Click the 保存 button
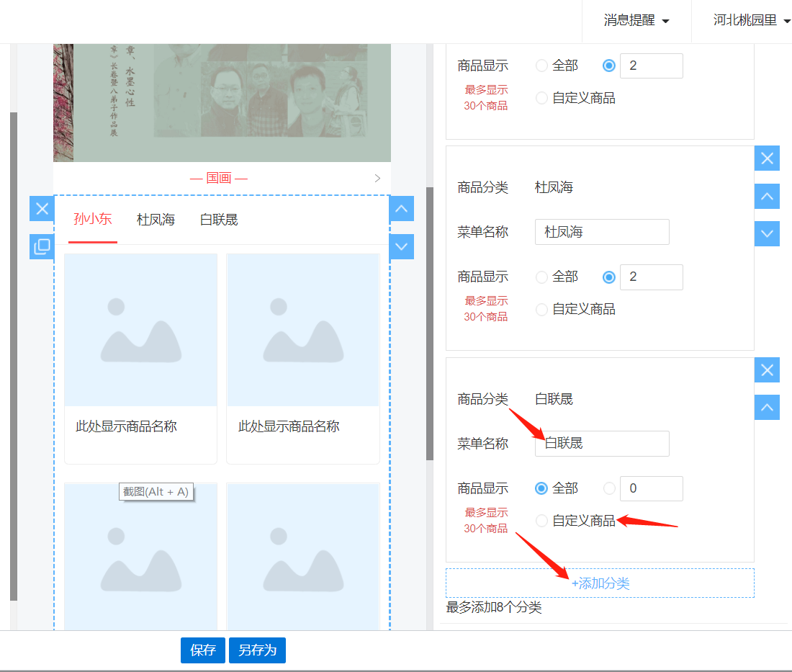This screenshot has width=792, height=672. click(202, 650)
